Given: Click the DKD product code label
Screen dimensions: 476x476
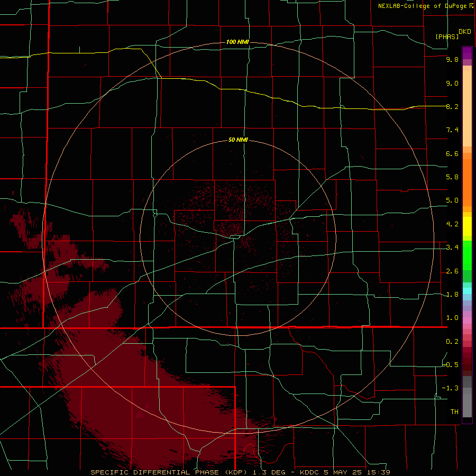Looking at the screenshot, I should 464,32.
